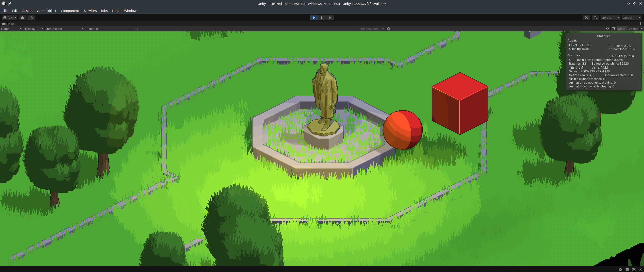644x272 pixels.
Task: Open Unity Cloud services icon
Action: coord(22,18)
